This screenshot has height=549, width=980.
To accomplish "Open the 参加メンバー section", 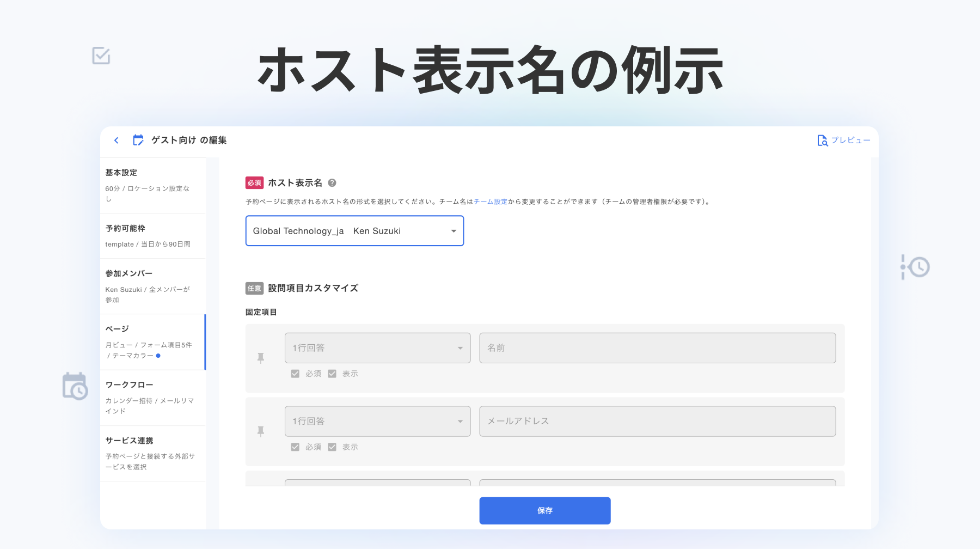I will [x=153, y=286].
